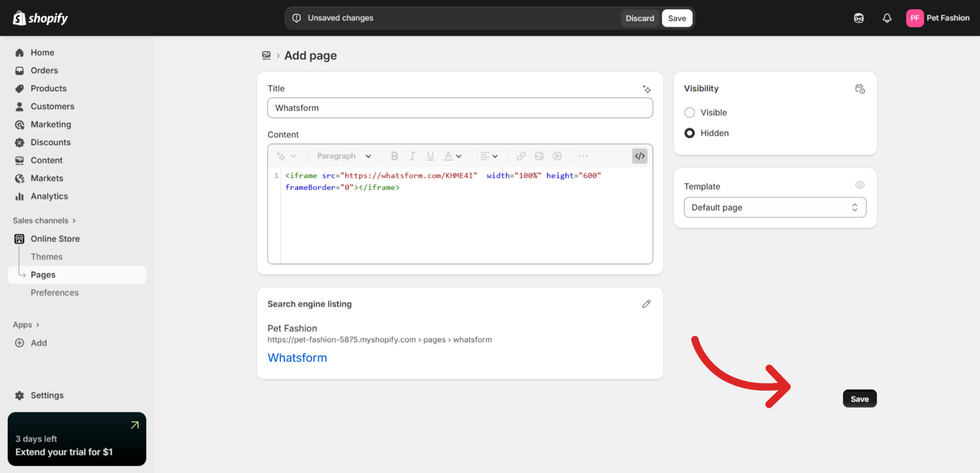
Task: Click the Discard button
Action: 639,18
